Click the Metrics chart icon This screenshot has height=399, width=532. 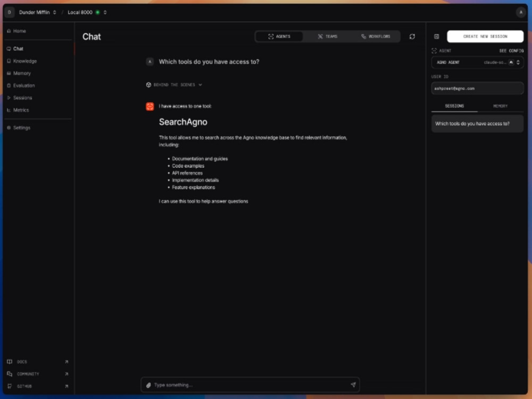point(9,110)
